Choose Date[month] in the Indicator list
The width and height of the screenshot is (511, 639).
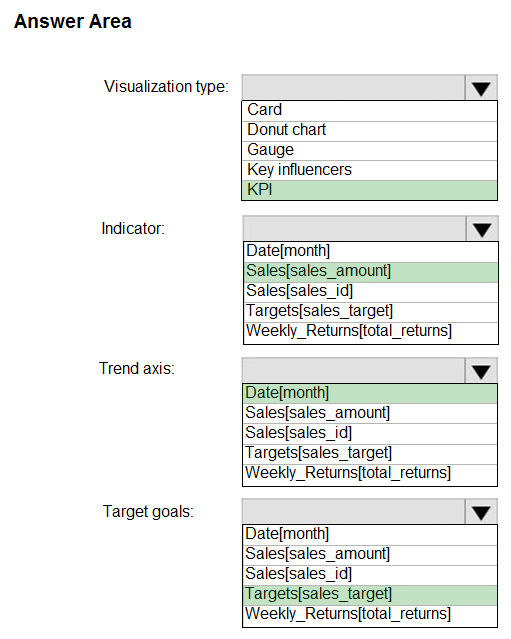(x=370, y=252)
